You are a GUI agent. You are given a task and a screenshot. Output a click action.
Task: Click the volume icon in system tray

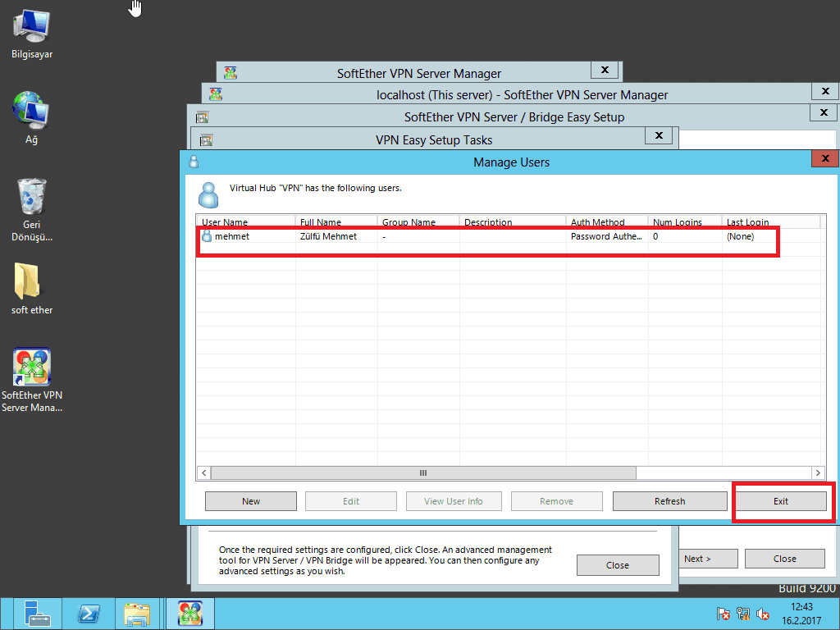[x=763, y=614]
